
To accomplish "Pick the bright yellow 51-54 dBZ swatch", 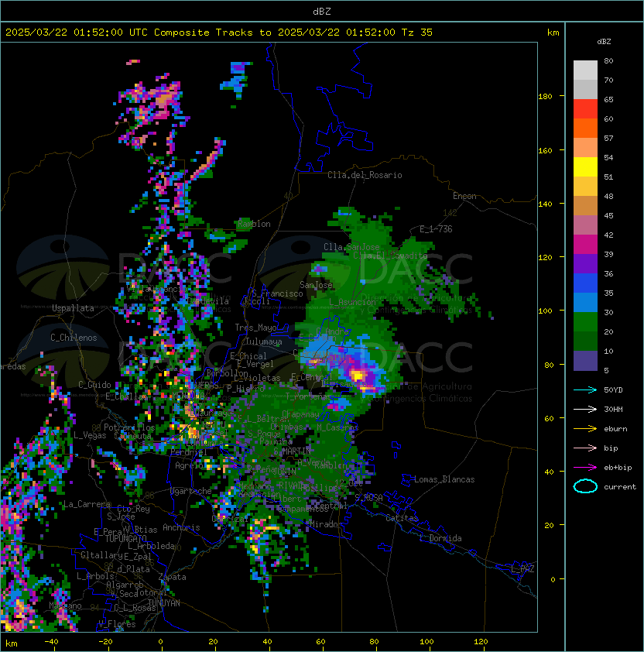I will click(585, 166).
